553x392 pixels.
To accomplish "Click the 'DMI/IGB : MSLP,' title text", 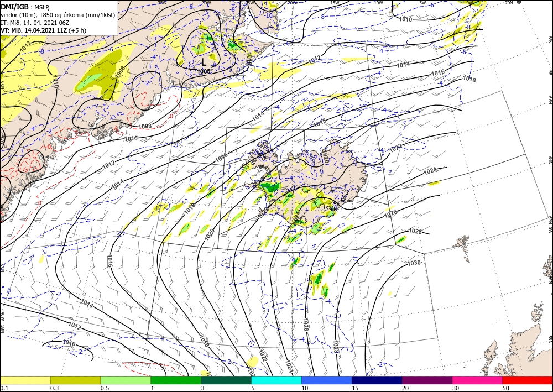I will (25, 6).
